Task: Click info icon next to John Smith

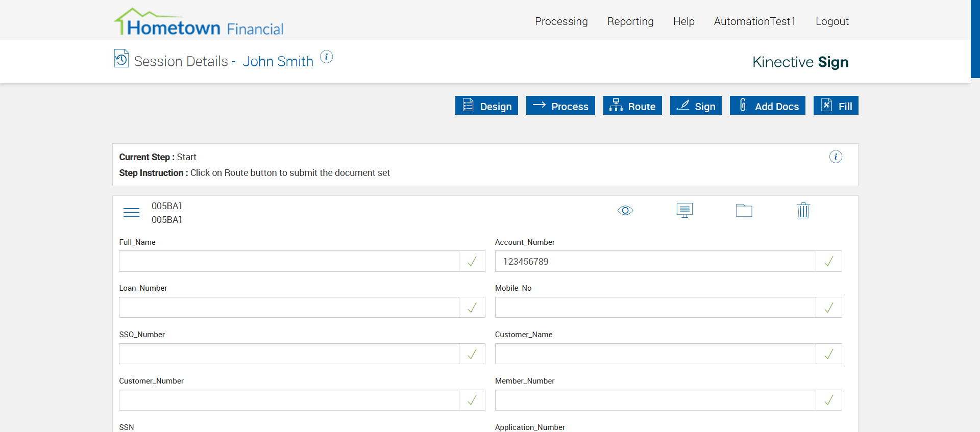Action: pyautogui.click(x=327, y=57)
